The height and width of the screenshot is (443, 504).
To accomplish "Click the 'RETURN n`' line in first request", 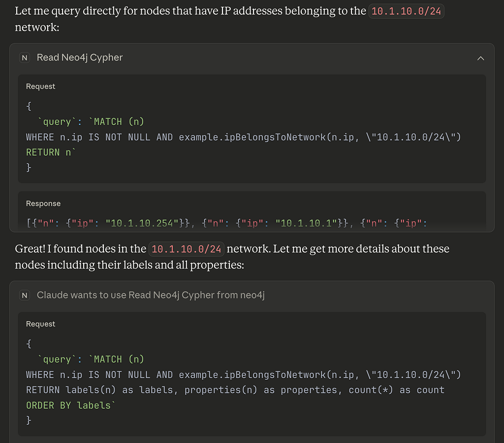I will pos(51,152).
